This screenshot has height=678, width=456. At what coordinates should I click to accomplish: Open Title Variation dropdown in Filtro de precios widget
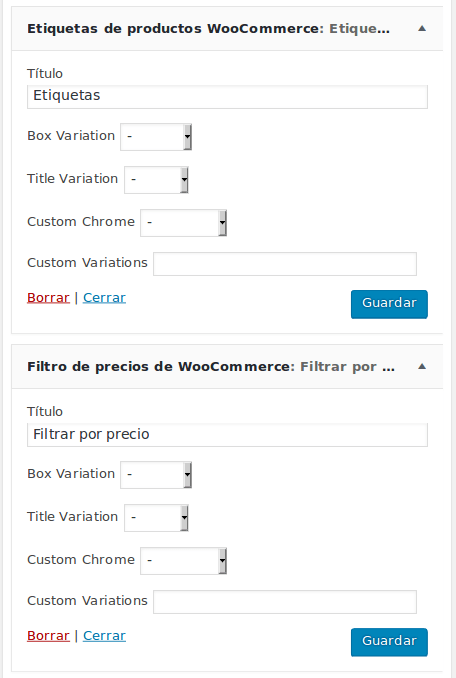tap(156, 518)
